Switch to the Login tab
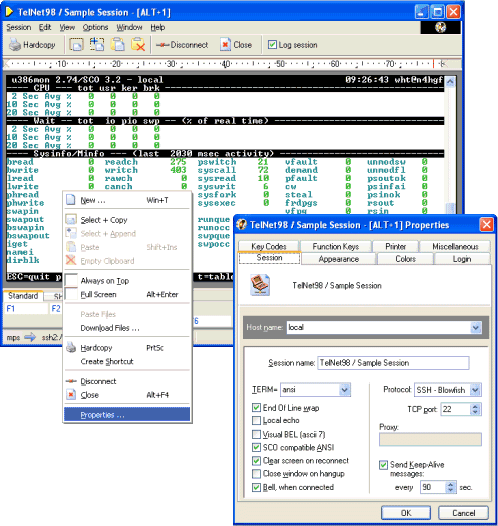This screenshot has width=498, height=526. click(462, 259)
